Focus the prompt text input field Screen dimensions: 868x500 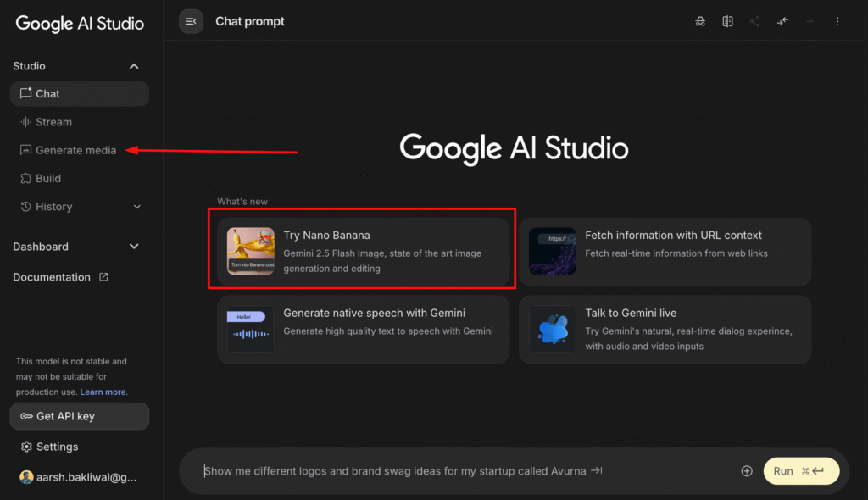[x=458, y=471]
